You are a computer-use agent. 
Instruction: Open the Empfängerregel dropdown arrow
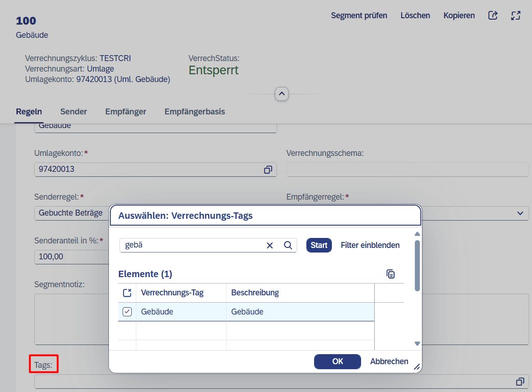click(x=520, y=213)
